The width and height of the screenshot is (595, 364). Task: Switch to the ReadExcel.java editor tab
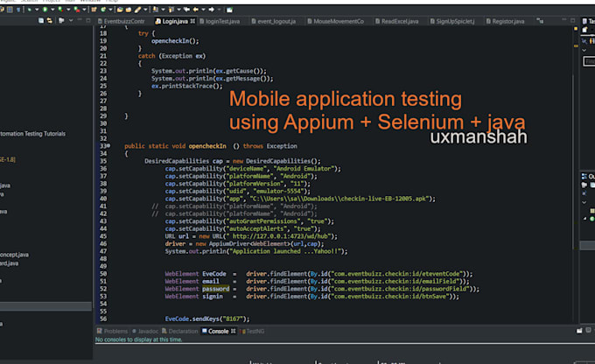tap(397, 21)
